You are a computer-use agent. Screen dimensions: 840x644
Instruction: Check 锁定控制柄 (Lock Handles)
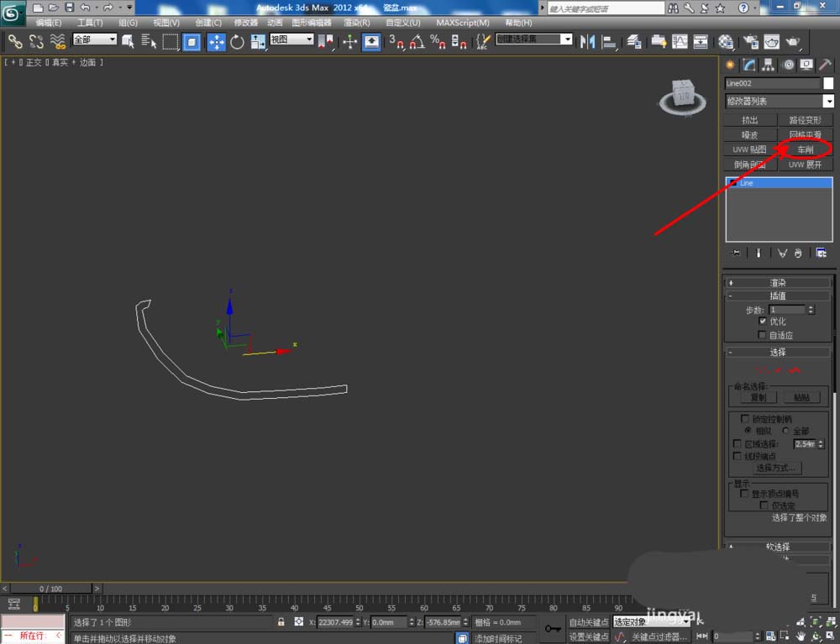[744, 419]
